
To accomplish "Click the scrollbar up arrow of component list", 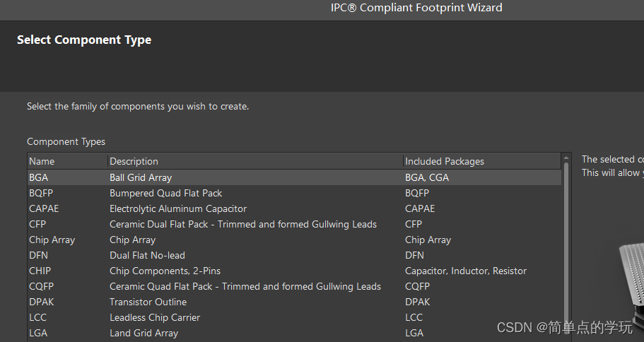I will coord(566,158).
